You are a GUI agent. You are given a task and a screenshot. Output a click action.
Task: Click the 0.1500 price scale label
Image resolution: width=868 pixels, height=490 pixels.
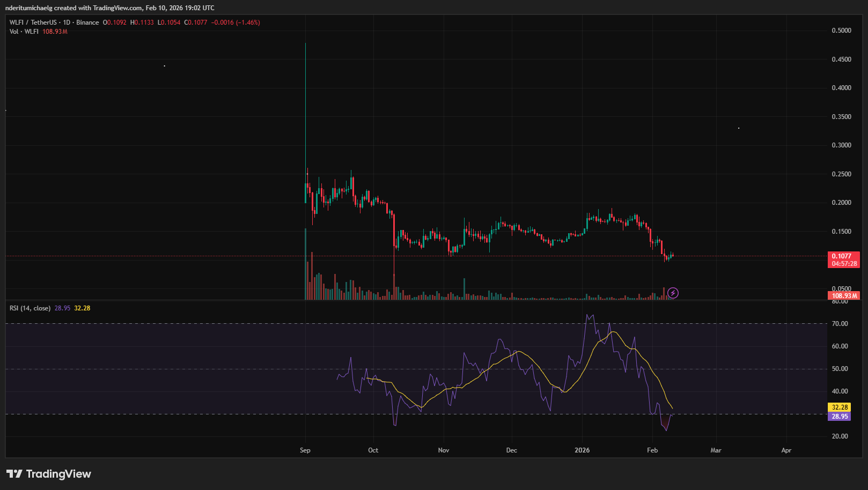(x=842, y=232)
